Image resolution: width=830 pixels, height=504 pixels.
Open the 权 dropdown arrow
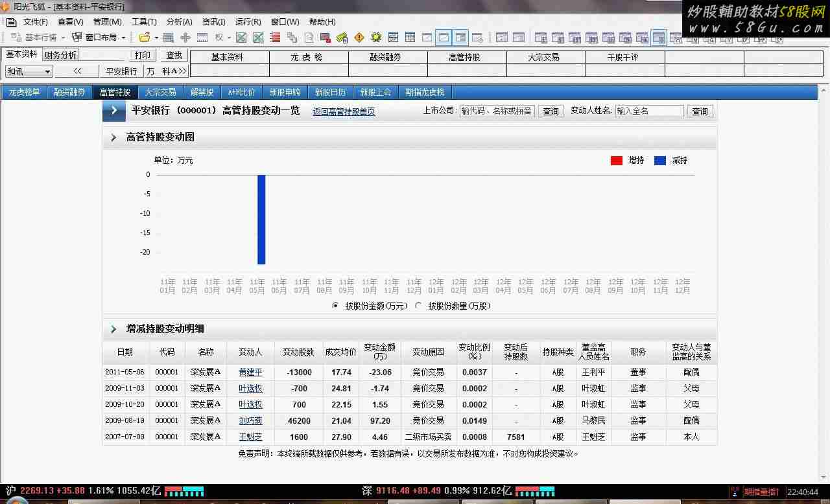[x=229, y=38]
